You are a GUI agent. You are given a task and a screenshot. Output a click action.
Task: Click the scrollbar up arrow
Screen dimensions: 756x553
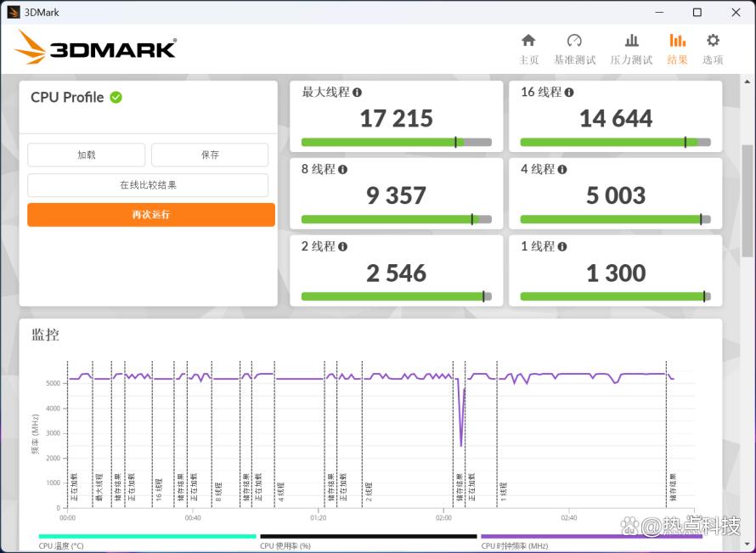pos(748,82)
